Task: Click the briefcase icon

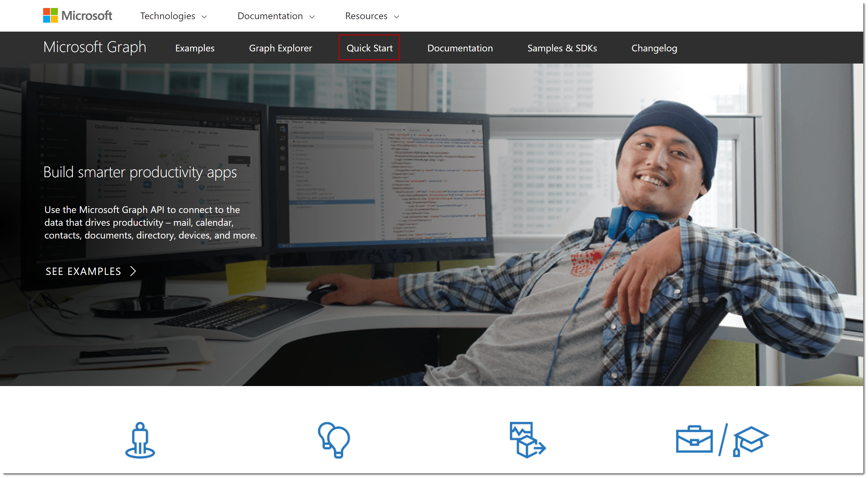Action: coord(694,440)
